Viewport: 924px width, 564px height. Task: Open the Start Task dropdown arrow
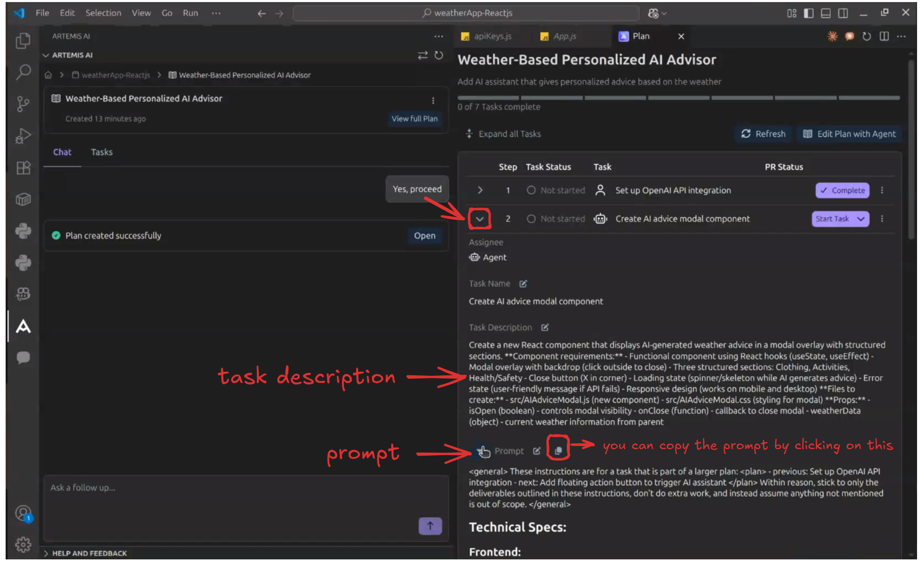point(861,219)
